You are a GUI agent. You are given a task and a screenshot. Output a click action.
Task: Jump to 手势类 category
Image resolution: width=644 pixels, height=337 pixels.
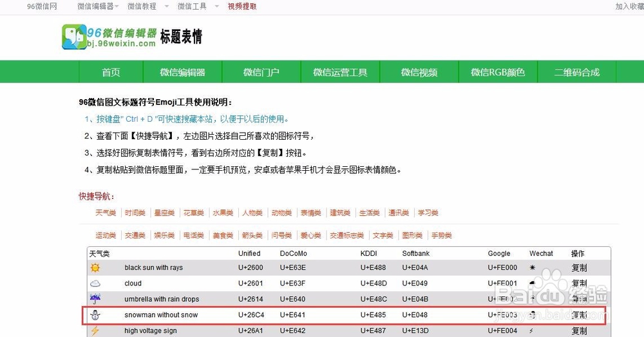click(x=442, y=235)
